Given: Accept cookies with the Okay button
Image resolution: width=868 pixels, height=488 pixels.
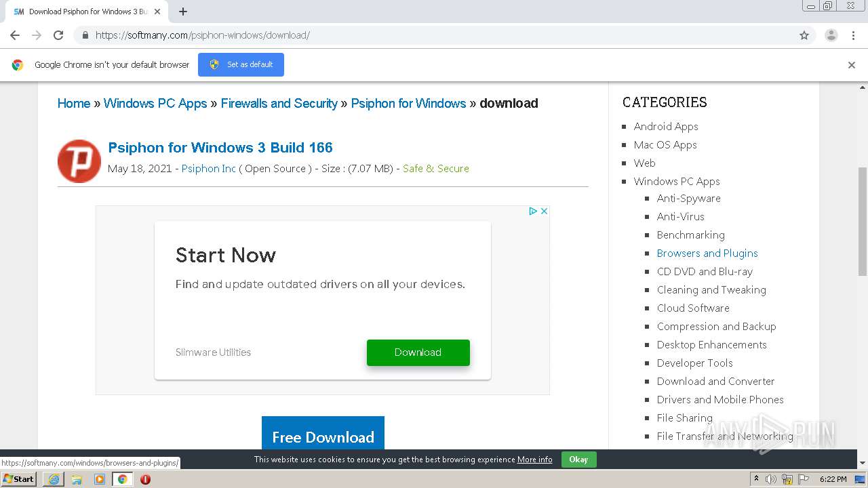Looking at the screenshot, I should (578, 460).
